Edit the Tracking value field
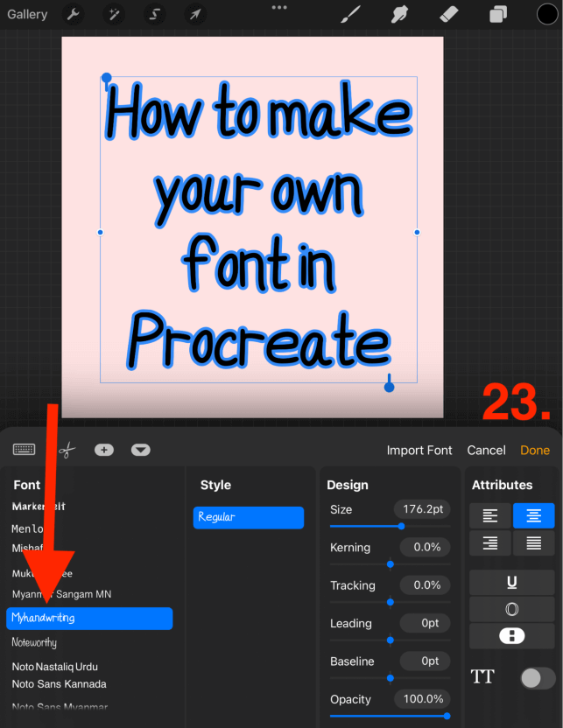 tap(425, 584)
